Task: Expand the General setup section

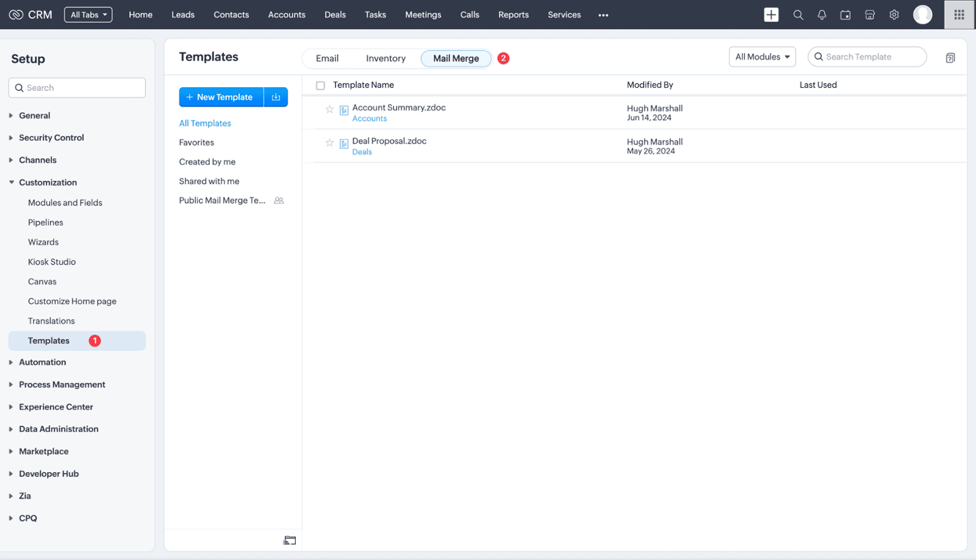Action: 34,115
